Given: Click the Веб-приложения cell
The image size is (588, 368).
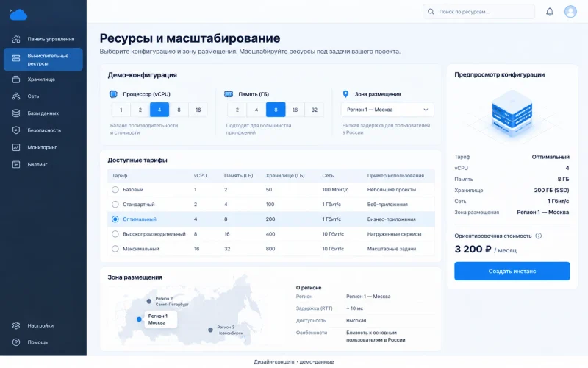Looking at the screenshot, I should tap(387, 205).
